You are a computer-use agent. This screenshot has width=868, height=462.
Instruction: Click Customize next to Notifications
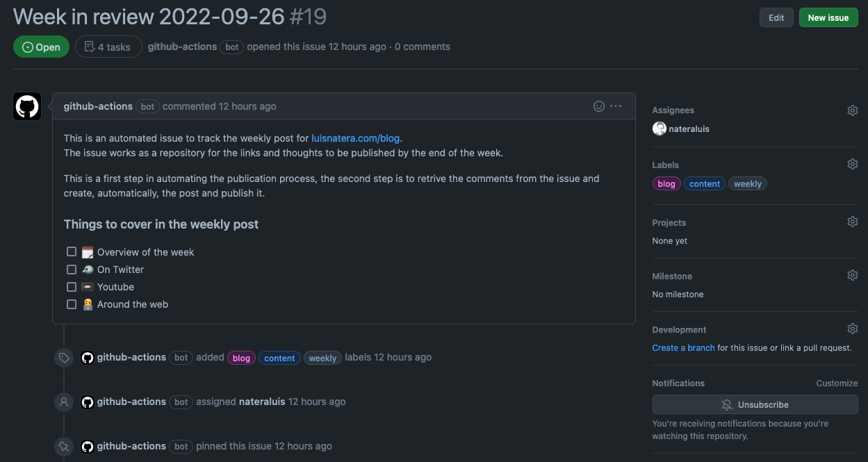(x=837, y=383)
